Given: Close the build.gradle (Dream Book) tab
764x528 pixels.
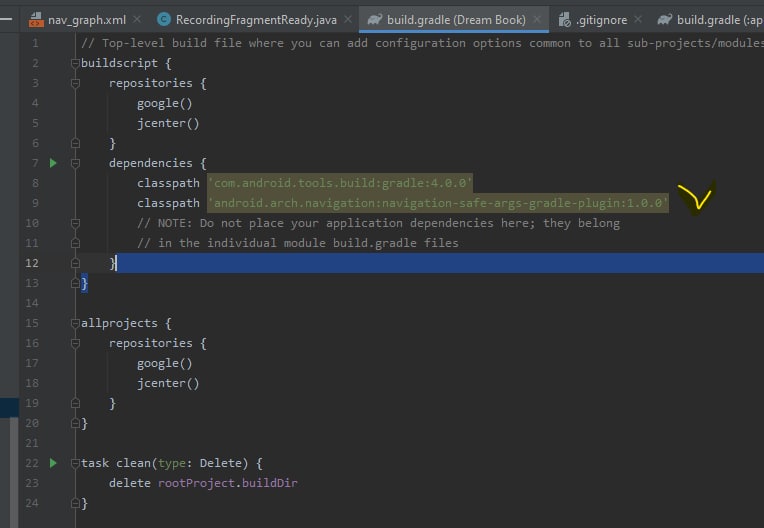Looking at the screenshot, I should [x=537, y=19].
